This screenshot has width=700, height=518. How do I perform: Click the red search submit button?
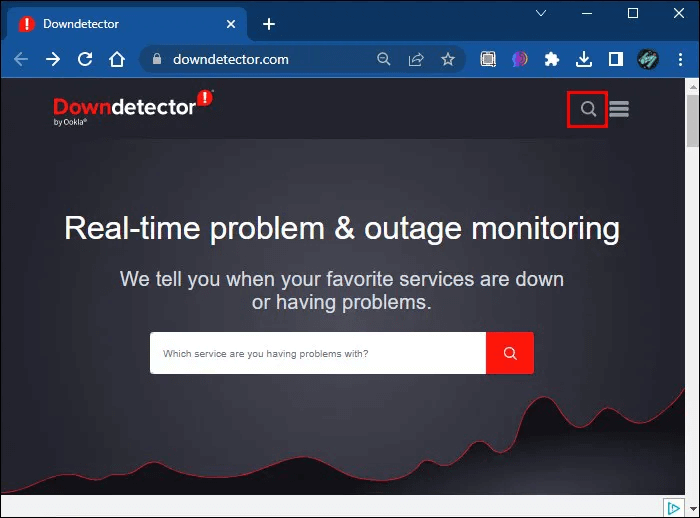pos(510,353)
